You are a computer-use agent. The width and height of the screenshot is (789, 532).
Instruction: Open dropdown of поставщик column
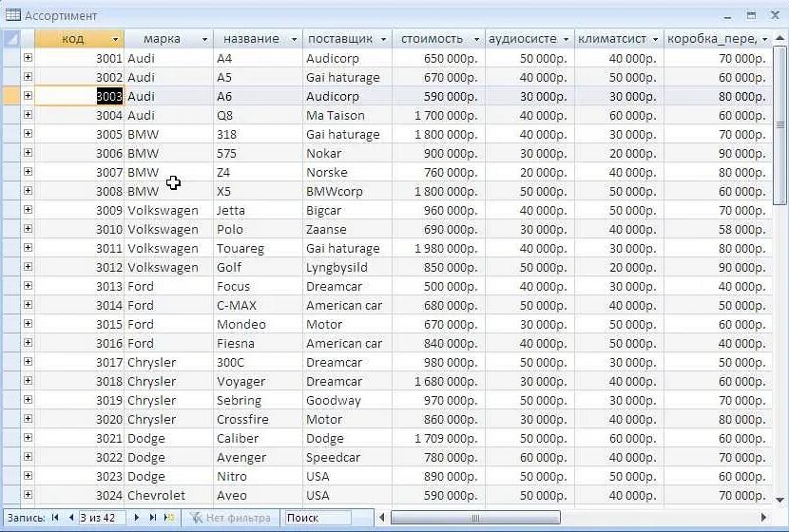pyautogui.click(x=383, y=39)
